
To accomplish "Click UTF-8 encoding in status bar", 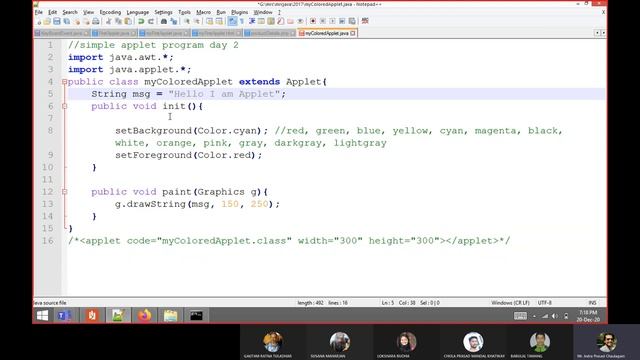I will coord(544,303).
